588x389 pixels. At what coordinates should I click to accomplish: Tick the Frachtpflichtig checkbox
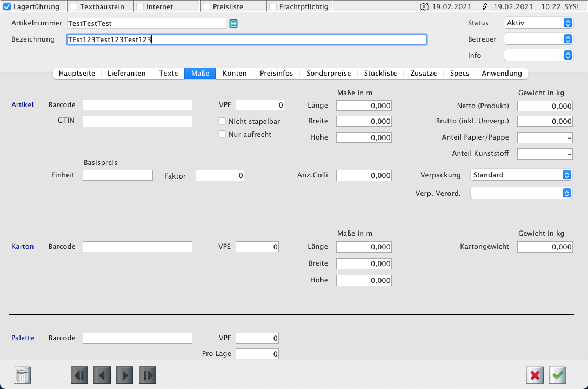tap(273, 7)
